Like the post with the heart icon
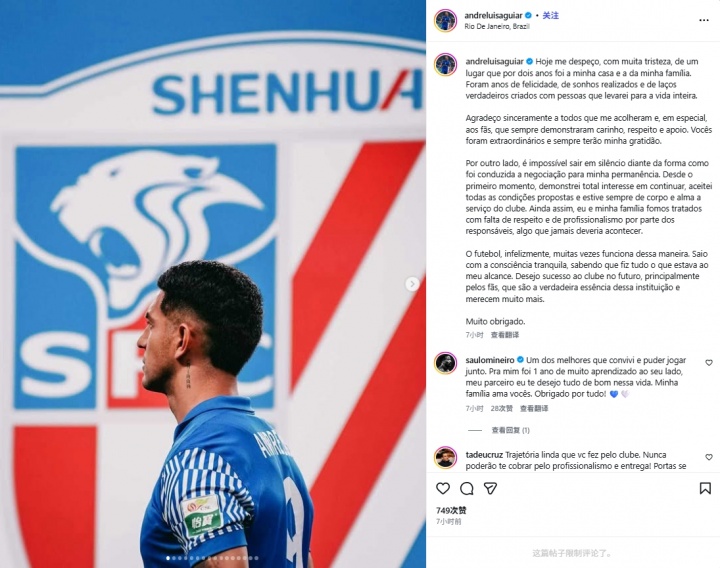This screenshot has height=568, width=720. 443,488
